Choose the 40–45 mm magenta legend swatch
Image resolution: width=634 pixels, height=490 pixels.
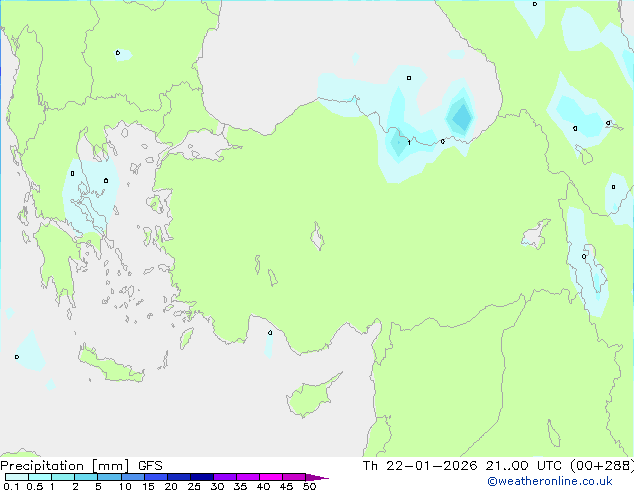(271, 477)
